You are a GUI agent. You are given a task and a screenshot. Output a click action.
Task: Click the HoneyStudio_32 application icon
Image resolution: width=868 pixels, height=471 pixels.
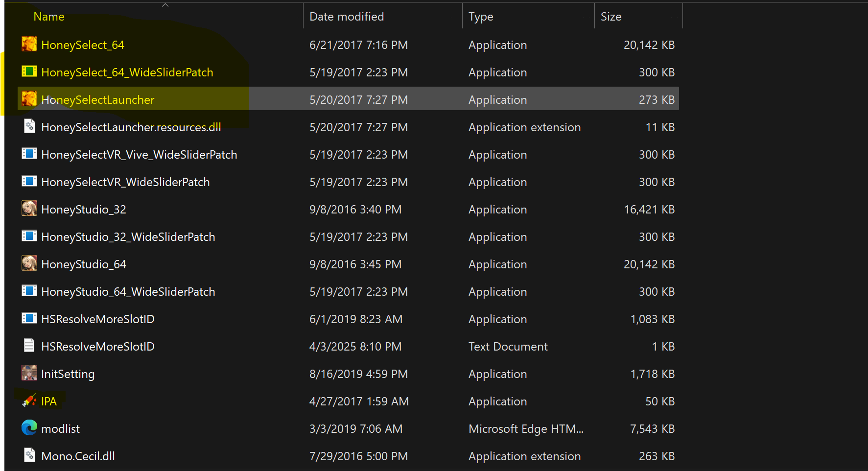[x=29, y=209]
